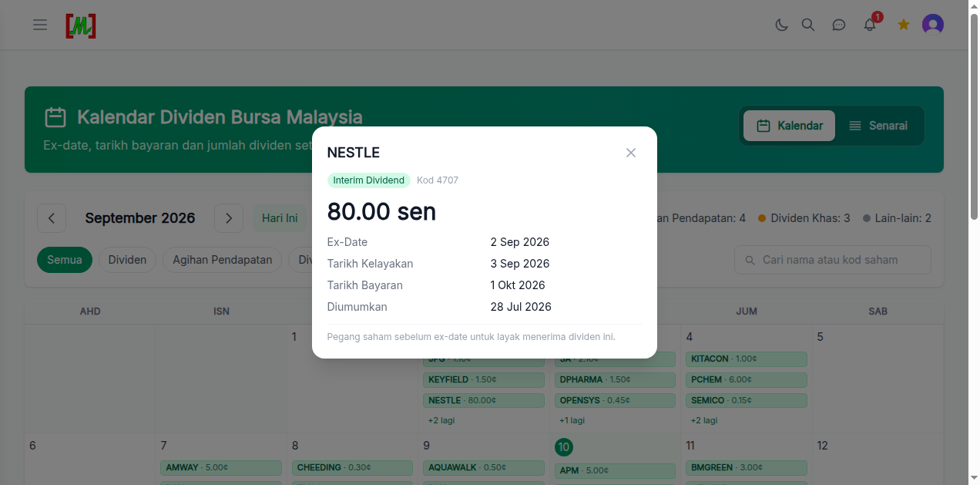Click the Kod 4707 stock code
The width and height of the screenshot is (980, 485).
tap(438, 180)
